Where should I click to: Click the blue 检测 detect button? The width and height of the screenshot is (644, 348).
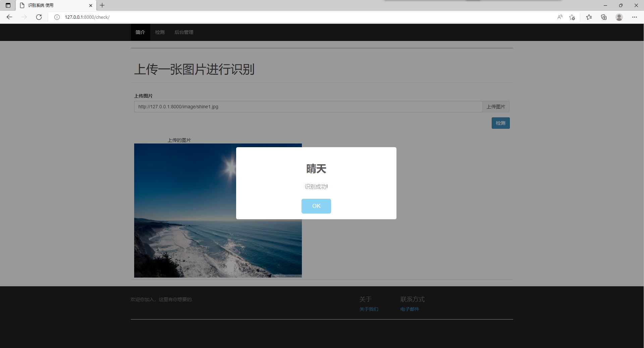pos(500,123)
